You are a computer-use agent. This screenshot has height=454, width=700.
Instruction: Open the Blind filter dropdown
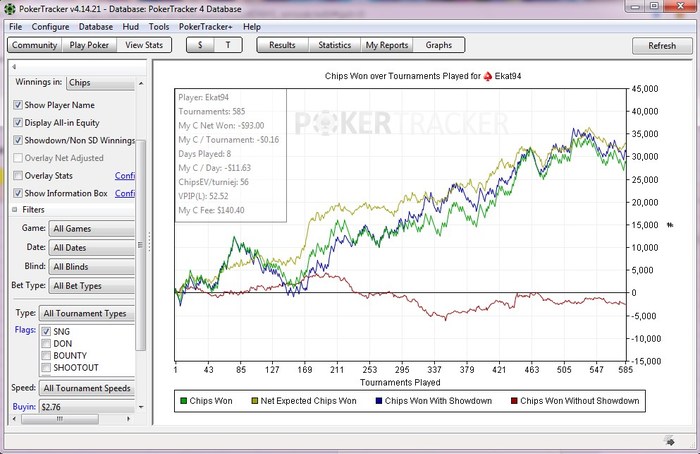(x=92, y=267)
